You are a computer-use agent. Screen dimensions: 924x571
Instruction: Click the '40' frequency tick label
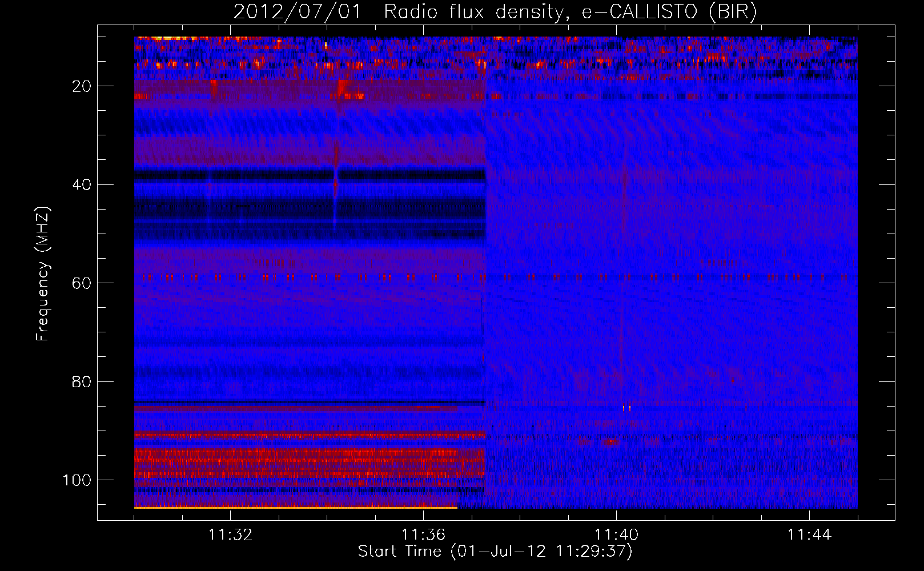pos(82,185)
